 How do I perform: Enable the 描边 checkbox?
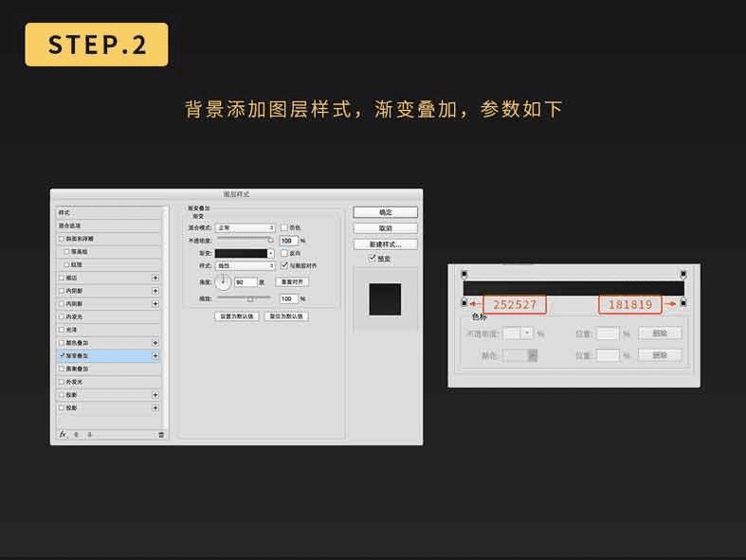tap(62, 278)
